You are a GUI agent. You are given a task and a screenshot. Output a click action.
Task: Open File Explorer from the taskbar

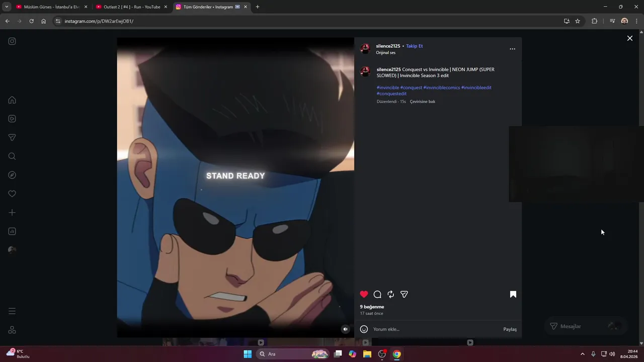tap(367, 354)
